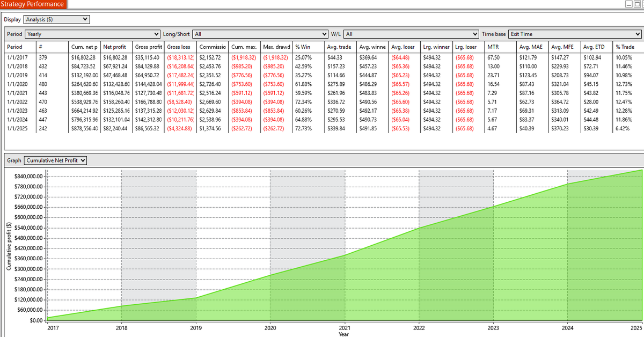Select the 1/1/2023 period row
Image resolution: width=644 pixels, height=337 pixels.
(323, 111)
